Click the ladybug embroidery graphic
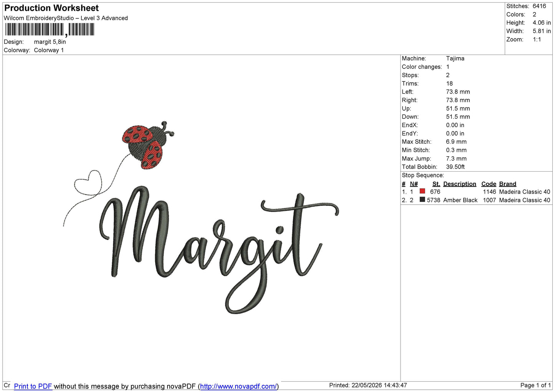This screenshot has width=555, height=392. coord(148,145)
